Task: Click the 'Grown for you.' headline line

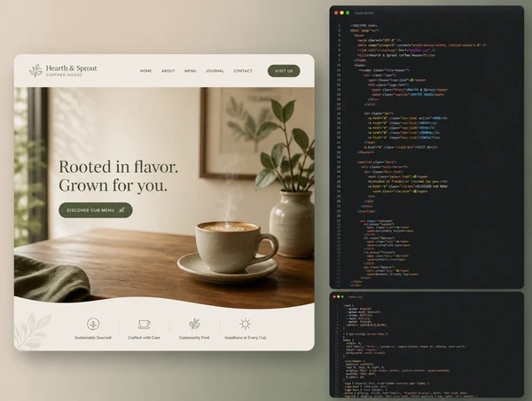Action: (113, 185)
